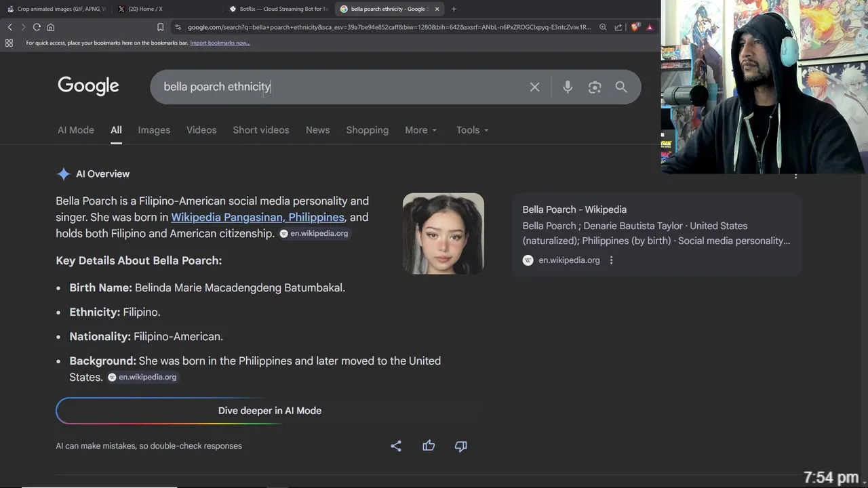The image size is (868, 488).
Task: Switch to BotRix Cloud Streaming Bot tab
Action: point(279,9)
